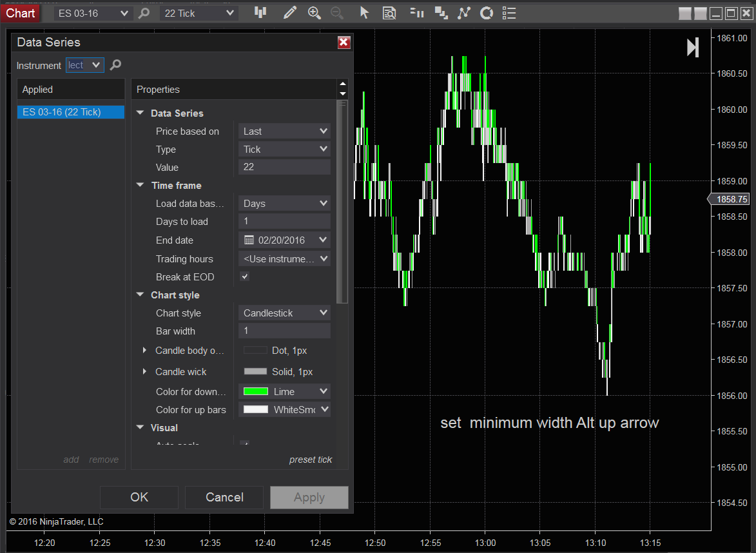Collapse the Data Series section
Viewport: 756px width, 553px height.
tap(141, 113)
